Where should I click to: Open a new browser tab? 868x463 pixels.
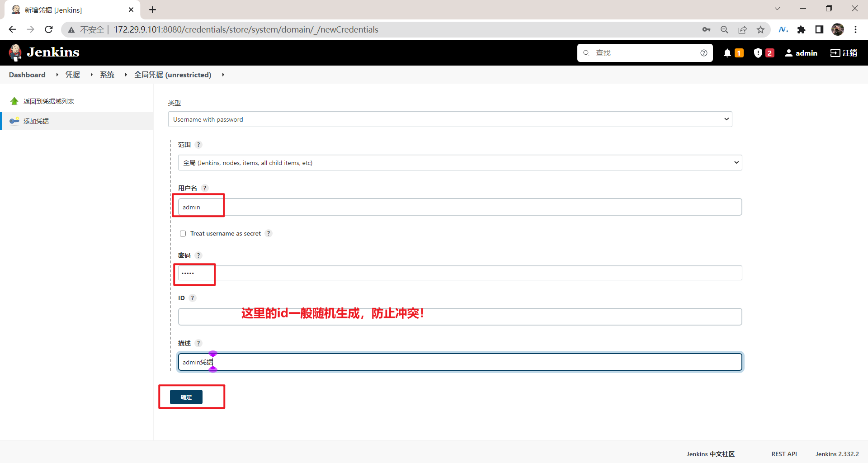pyautogui.click(x=153, y=9)
